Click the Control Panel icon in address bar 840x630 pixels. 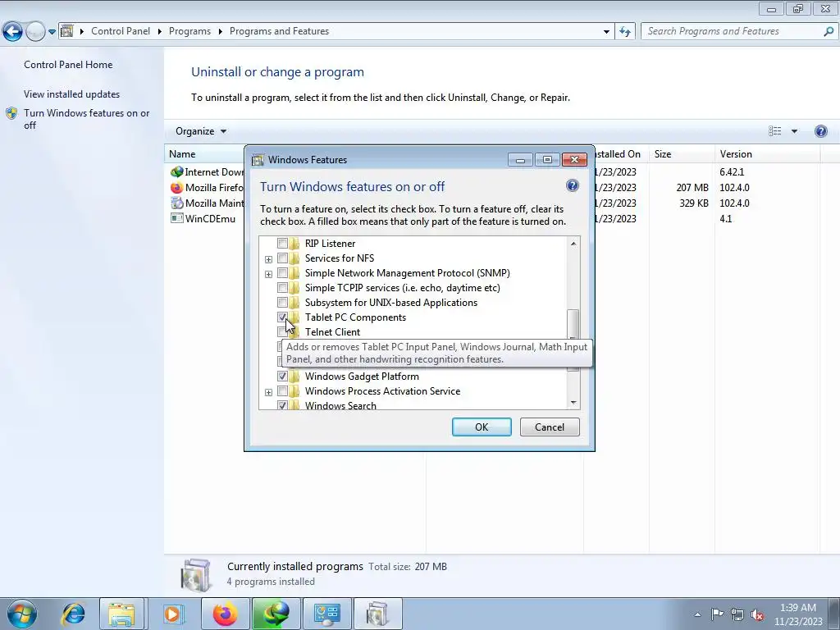67,31
